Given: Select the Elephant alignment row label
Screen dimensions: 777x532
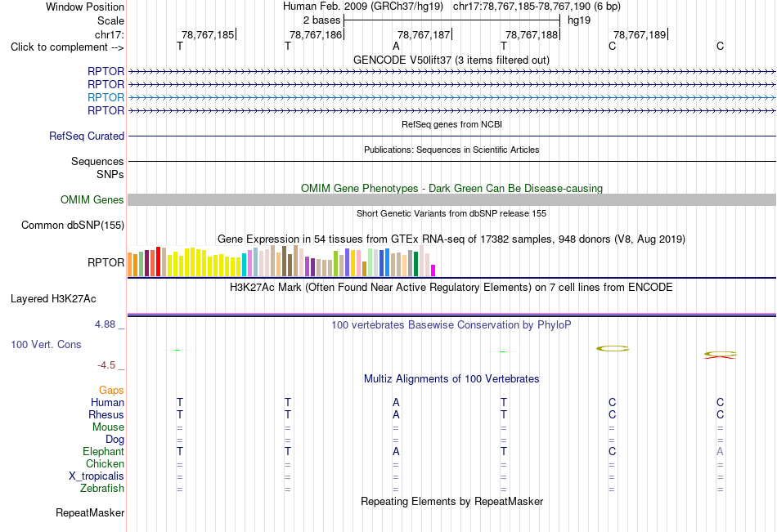Looking at the screenshot, I should 103,451.
